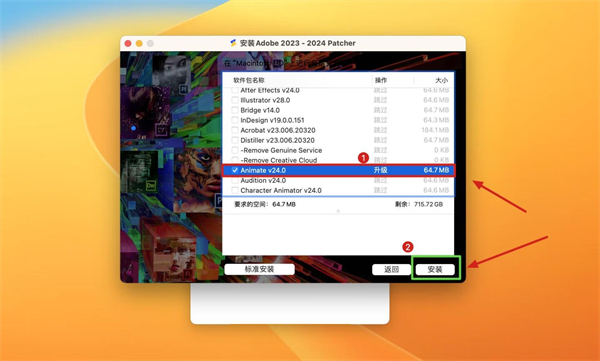600x361 pixels.
Task: Click the 要求的空间 64.7 MB label
Action: pyautogui.click(x=265, y=204)
